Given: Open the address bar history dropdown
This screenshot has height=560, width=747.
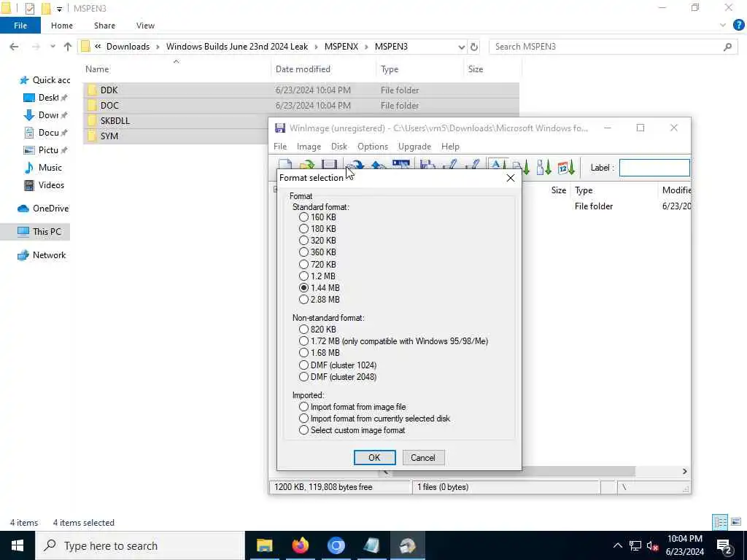Looking at the screenshot, I should pos(461,47).
